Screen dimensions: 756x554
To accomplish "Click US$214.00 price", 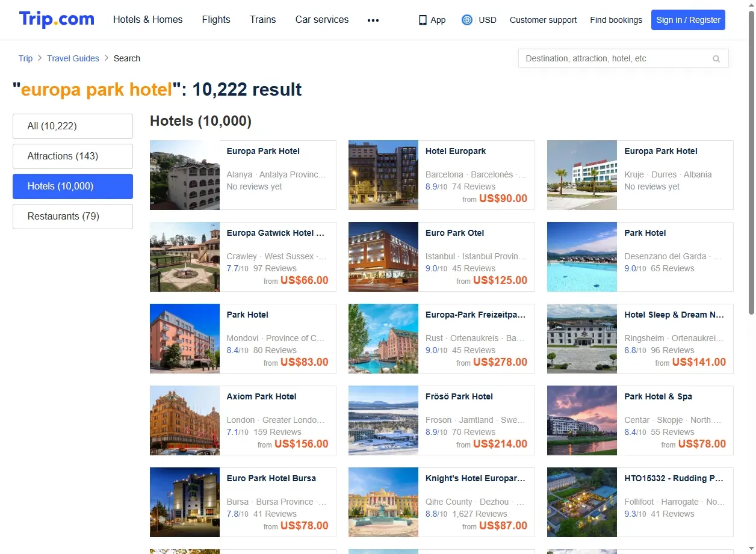I will [x=500, y=444].
